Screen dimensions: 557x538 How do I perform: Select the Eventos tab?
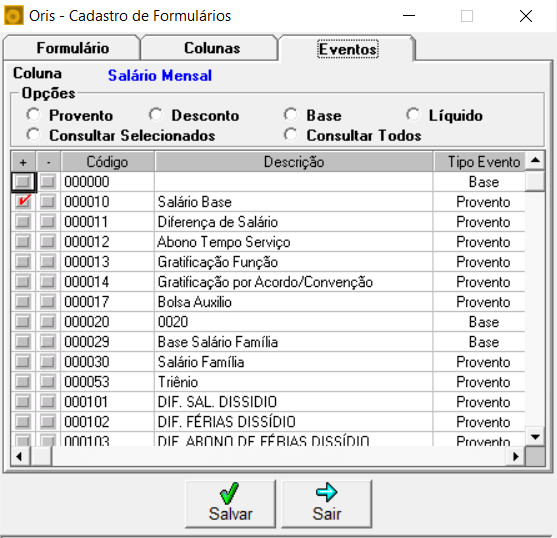(347, 49)
